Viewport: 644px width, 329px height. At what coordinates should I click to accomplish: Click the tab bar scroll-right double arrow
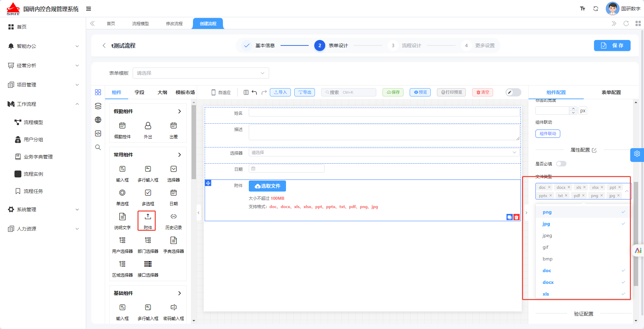pos(614,23)
